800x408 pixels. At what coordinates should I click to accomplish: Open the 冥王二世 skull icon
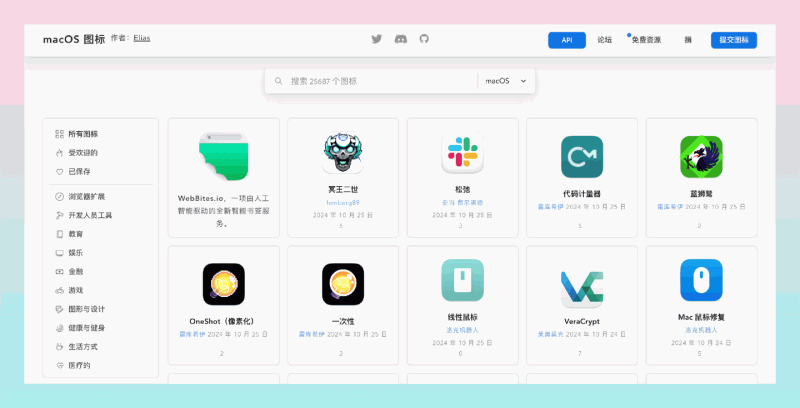(343, 152)
